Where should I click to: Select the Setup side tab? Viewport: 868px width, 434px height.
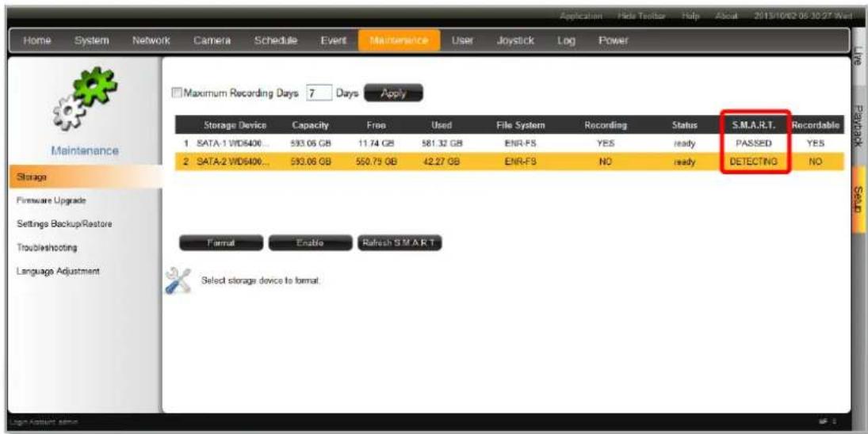[x=858, y=200]
